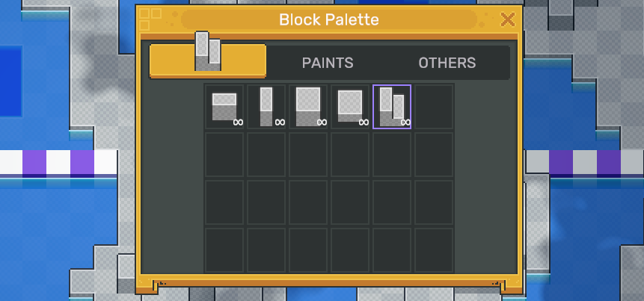Click the highlighted double-pillar block
644x301 pixels.
pyautogui.click(x=392, y=107)
